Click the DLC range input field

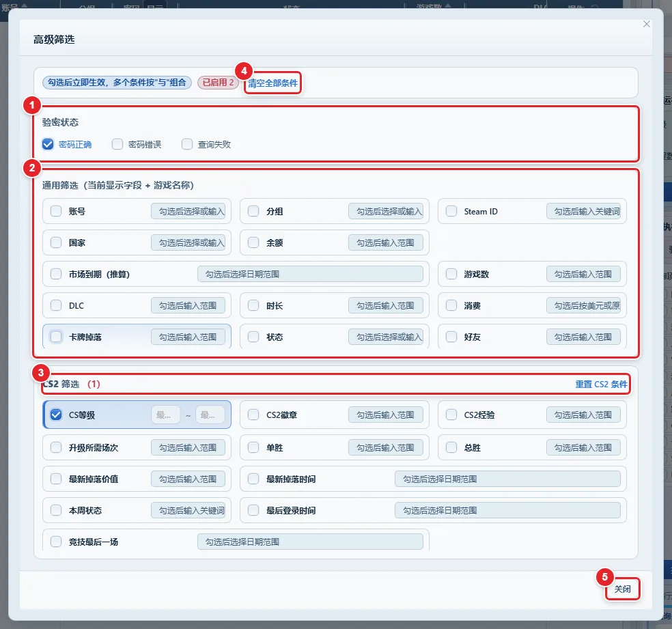click(188, 305)
